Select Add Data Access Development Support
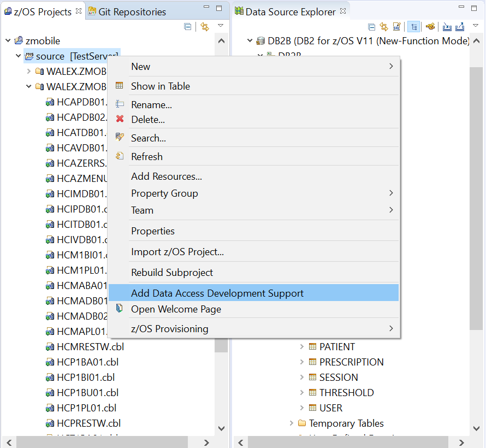The image size is (486, 448). tap(217, 293)
